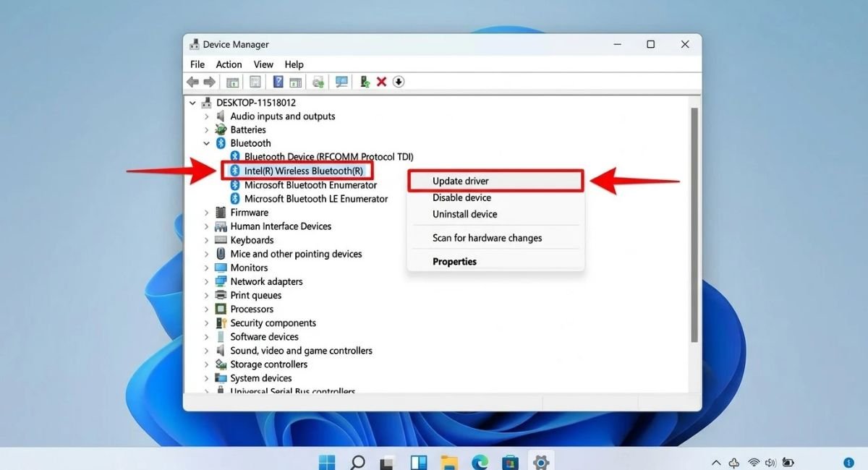Click the blue notification badge in tray

(x=848, y=462)
